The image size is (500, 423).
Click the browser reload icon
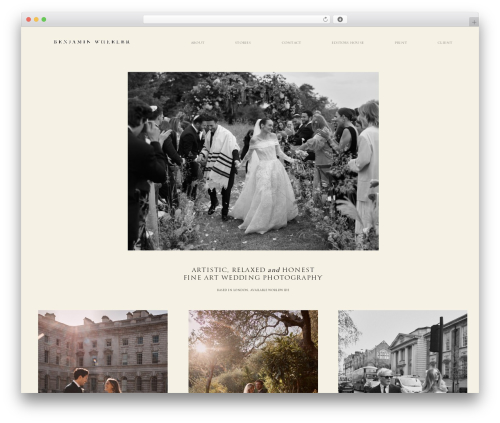tap(325, 19)
